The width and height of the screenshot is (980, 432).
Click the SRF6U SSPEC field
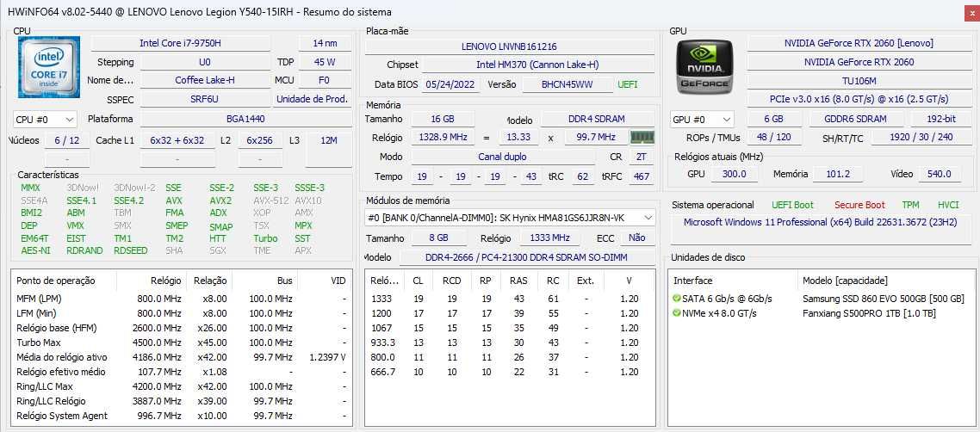tap(205, 99)
